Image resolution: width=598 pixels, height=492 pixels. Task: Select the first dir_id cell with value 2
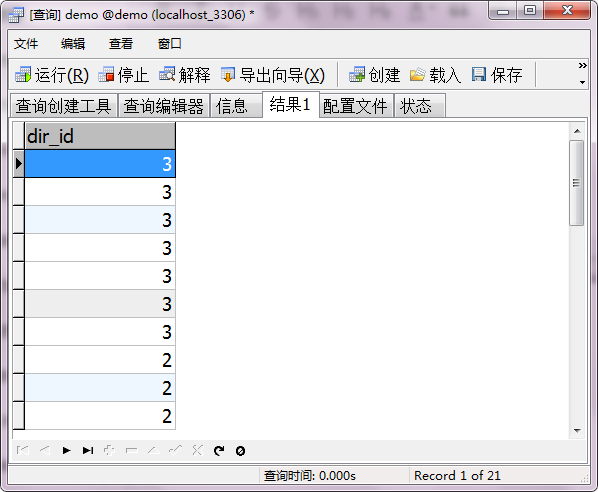pos(100,360)
